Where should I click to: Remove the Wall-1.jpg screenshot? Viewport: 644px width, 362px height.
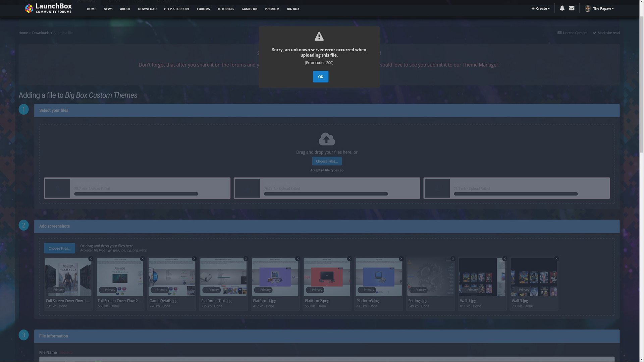click(504, 259)
